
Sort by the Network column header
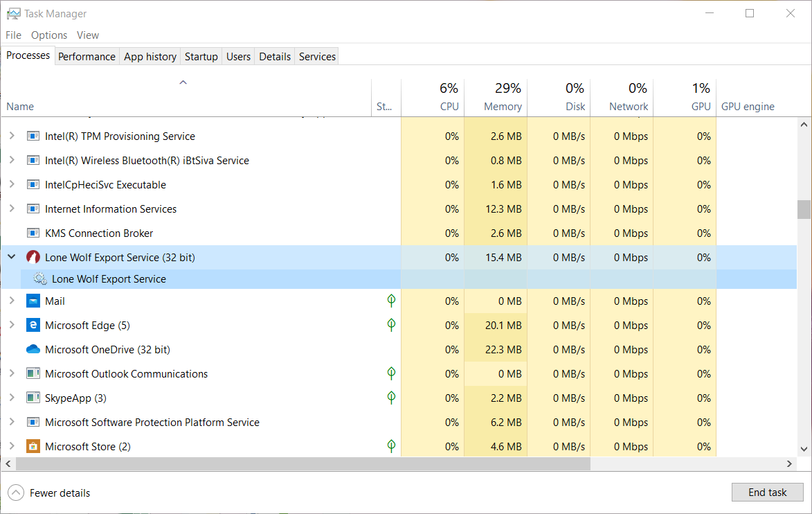tap(622, 98)
